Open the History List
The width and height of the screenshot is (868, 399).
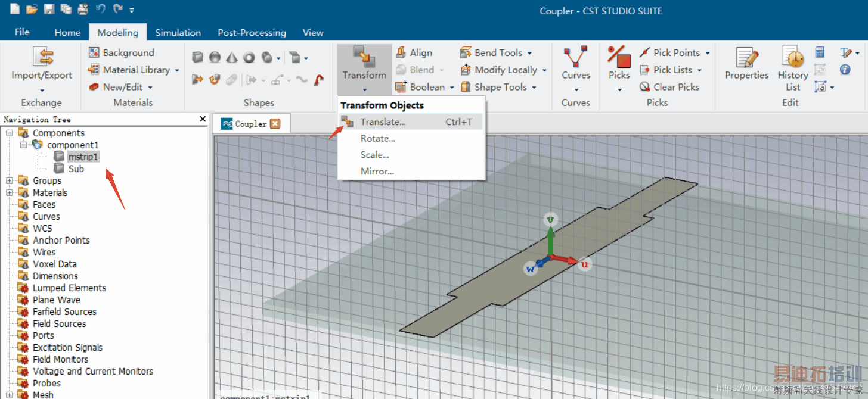click(793, 69)
